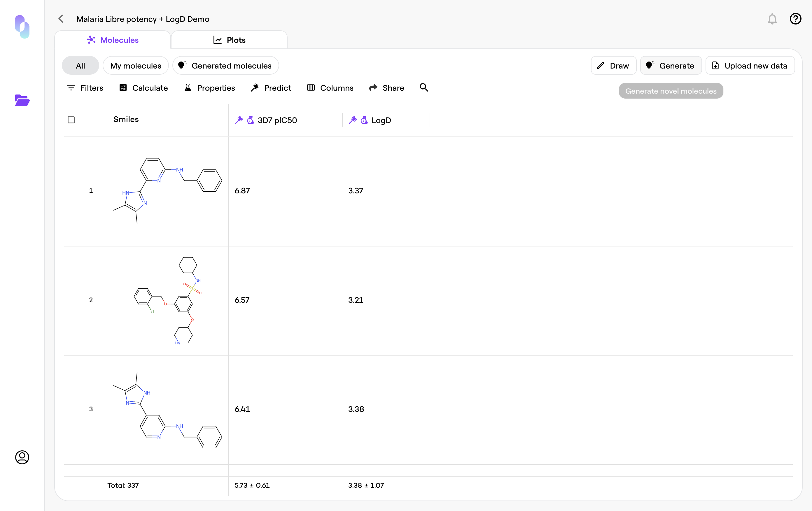Screen dimensions: 812x511
Task: Open the notifications bell
Action: (x=772, y=19)
